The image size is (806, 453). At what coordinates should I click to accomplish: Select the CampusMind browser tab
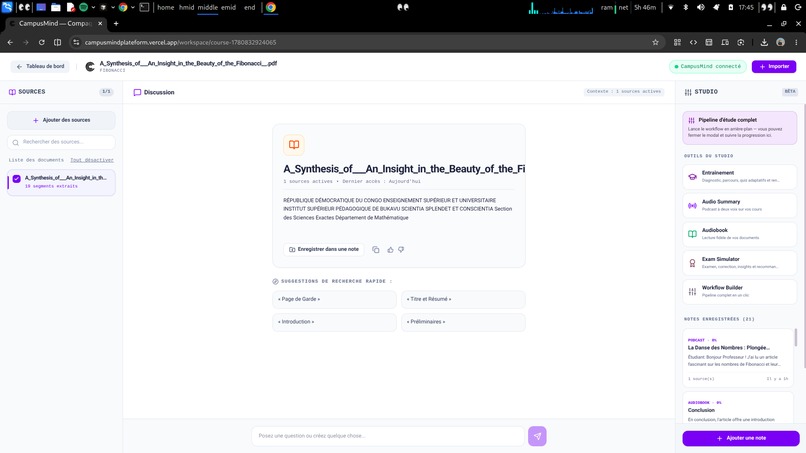56,23
